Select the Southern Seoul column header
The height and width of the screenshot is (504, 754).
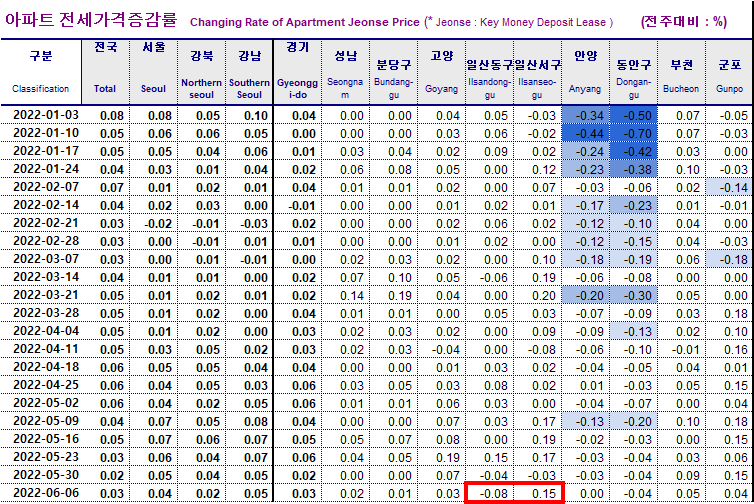pos(249,72)
